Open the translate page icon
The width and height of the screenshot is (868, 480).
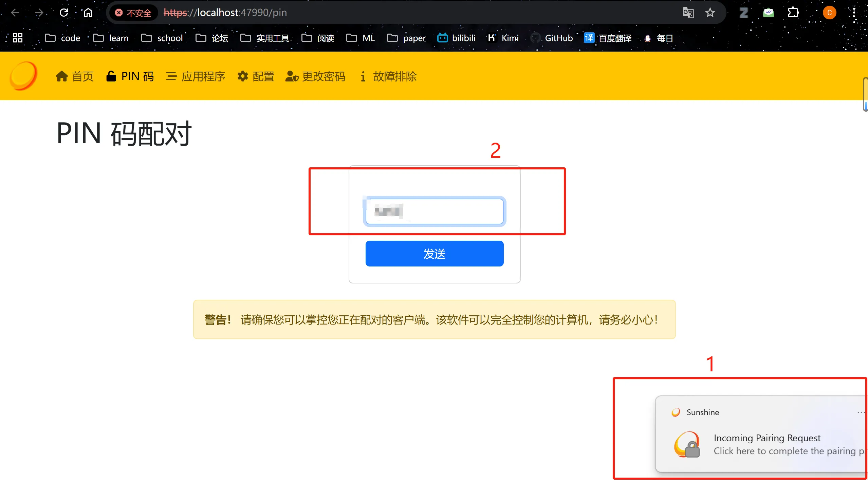click(688, 13)
